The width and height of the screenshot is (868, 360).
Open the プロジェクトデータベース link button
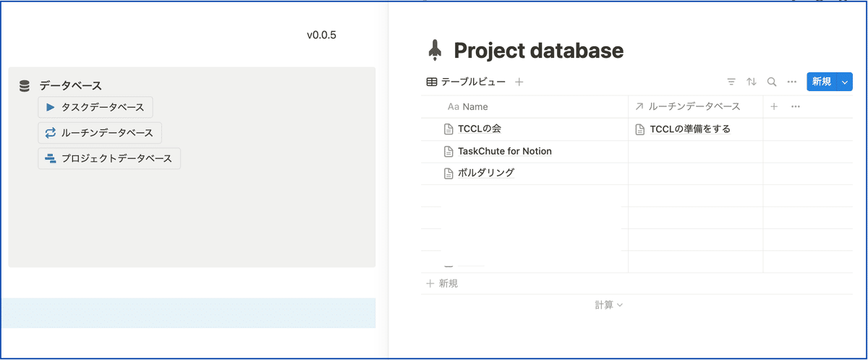(109, 158)
